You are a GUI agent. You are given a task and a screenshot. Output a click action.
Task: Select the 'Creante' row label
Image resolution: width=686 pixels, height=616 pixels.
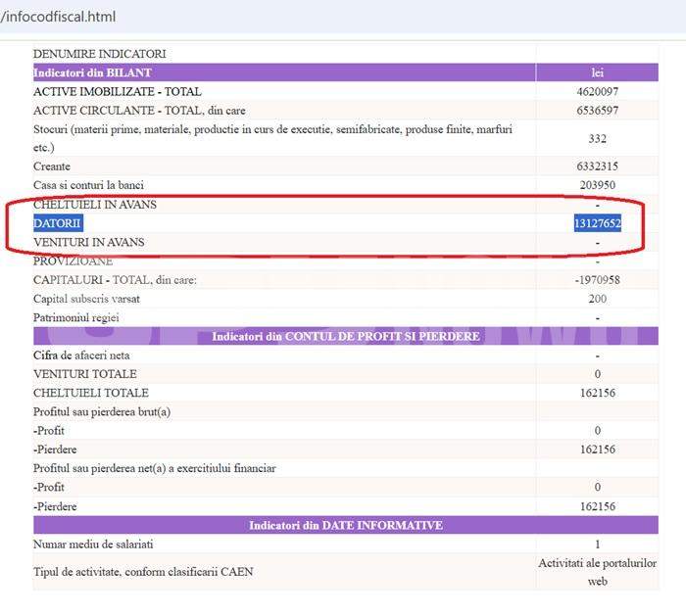(x=52, y=166)
